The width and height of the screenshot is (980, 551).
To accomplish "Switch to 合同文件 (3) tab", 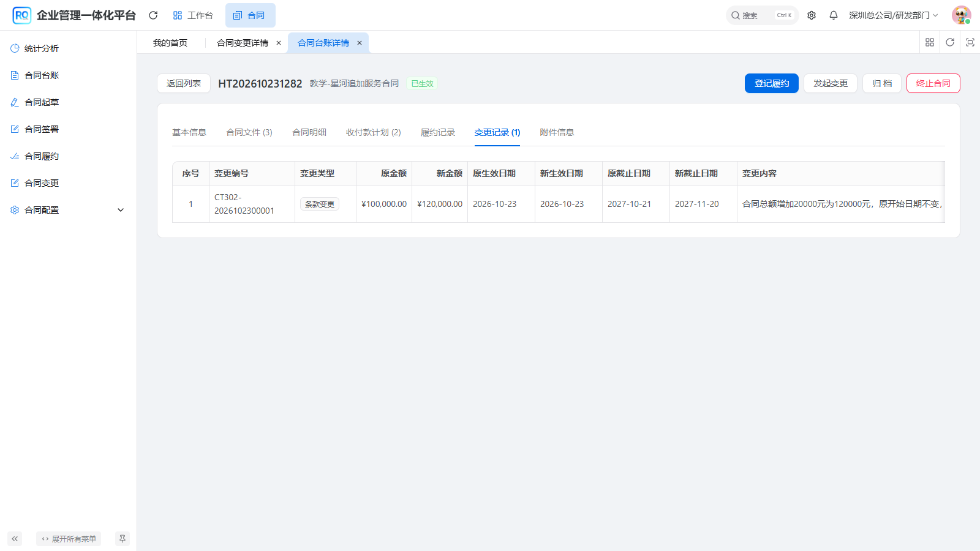I will point(249,132).
